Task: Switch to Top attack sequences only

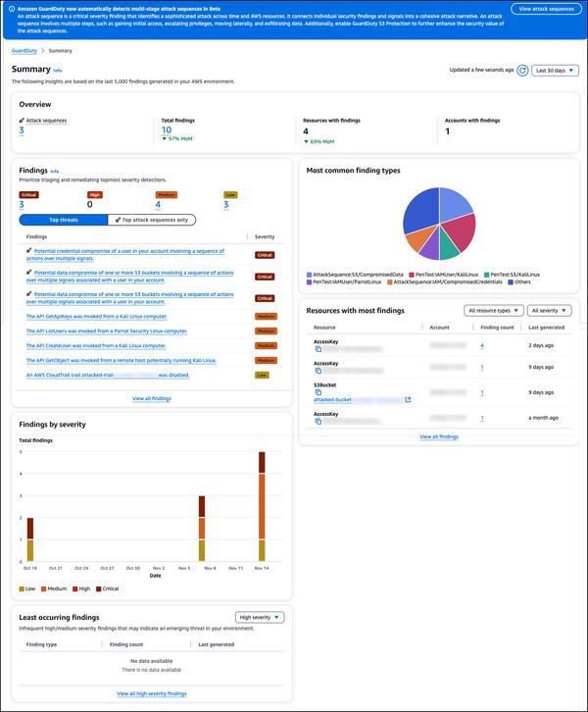Action: click(x=152, y=220)
